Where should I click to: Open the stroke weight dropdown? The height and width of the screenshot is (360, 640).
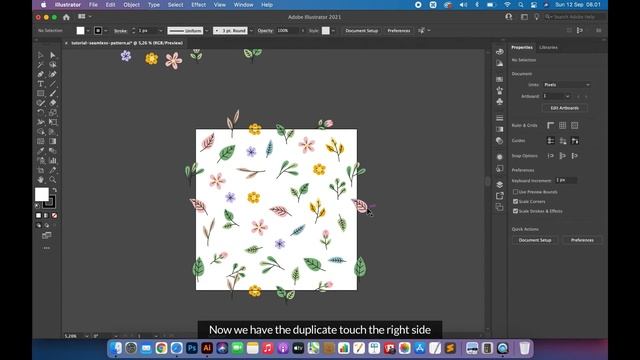point(160,31)
